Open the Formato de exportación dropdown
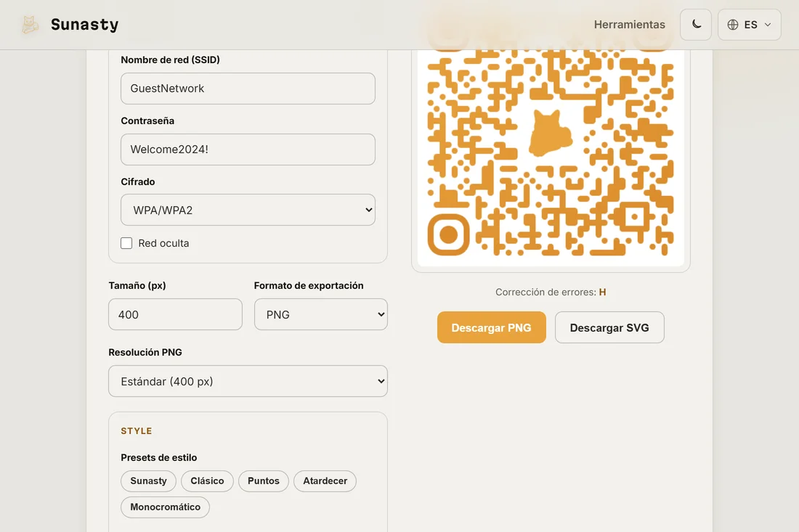The image size is (799, 532). click(320, 314)
